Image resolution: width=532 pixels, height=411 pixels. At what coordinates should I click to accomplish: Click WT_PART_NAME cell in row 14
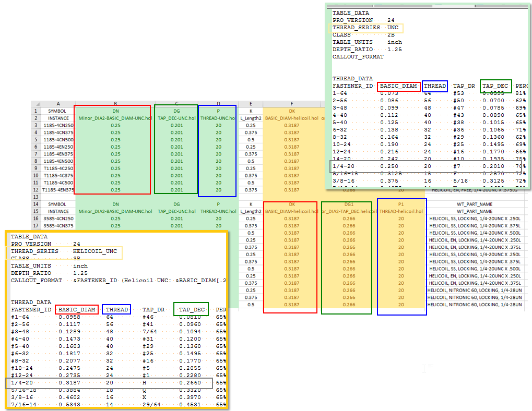475,204
